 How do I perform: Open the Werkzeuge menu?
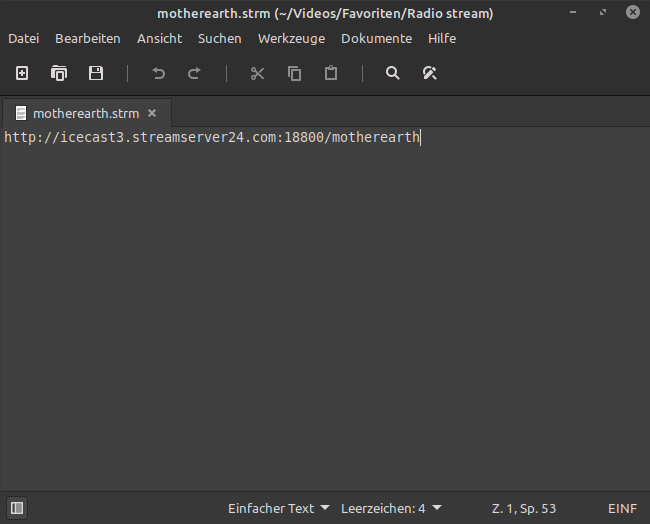click(291, 39)
